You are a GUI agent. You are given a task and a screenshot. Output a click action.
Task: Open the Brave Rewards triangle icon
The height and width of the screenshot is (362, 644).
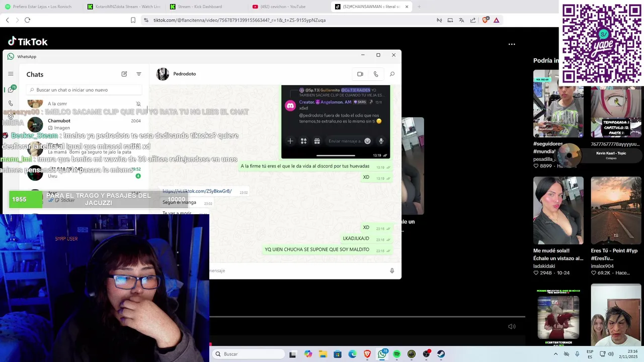coord(497,20)
